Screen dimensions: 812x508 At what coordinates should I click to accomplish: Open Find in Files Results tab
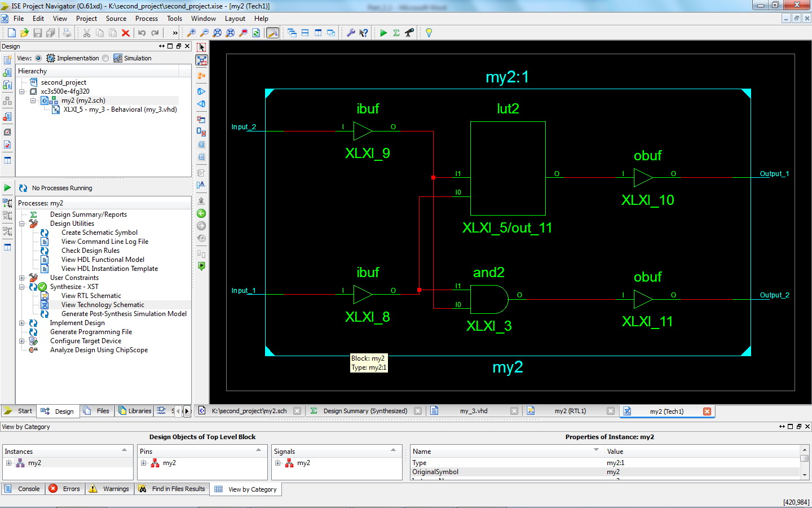click(x=172, y=489)
